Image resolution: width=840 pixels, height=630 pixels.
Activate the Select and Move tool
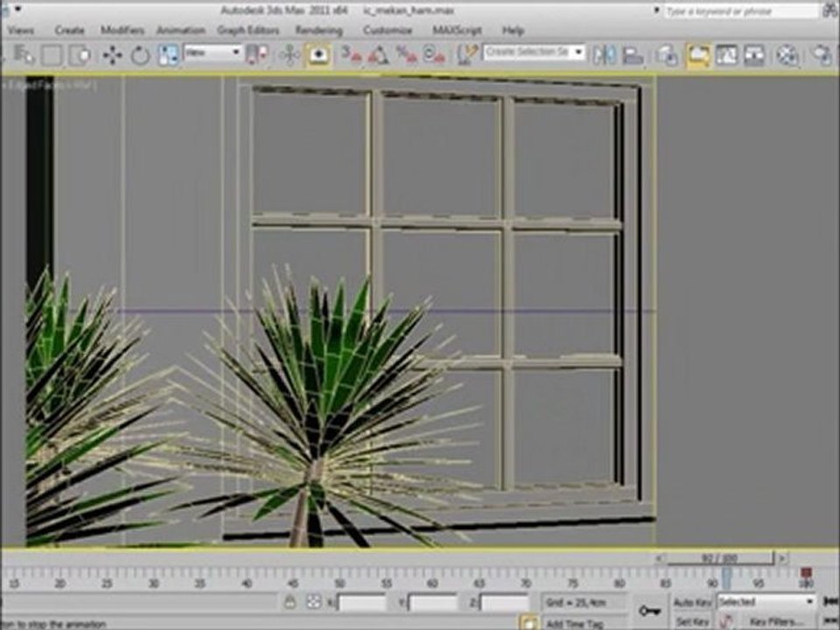pyautogui.click(x=113, y=55)
